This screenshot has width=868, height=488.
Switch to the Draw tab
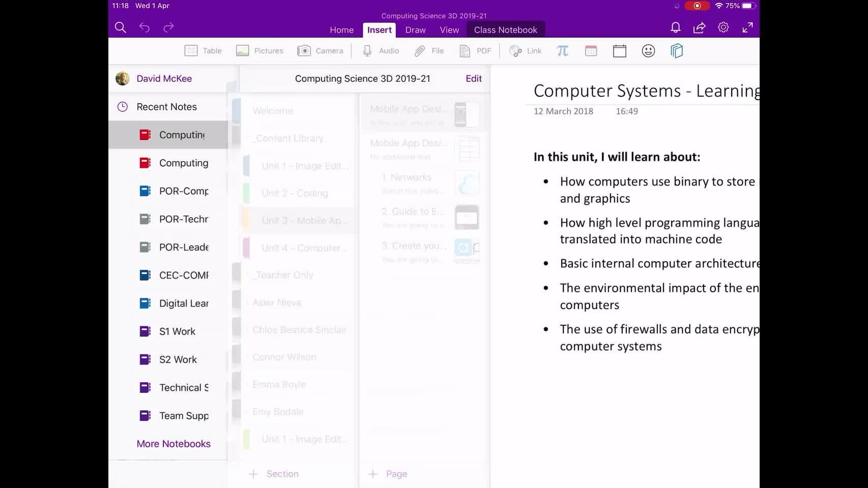(x=415, y=30)
